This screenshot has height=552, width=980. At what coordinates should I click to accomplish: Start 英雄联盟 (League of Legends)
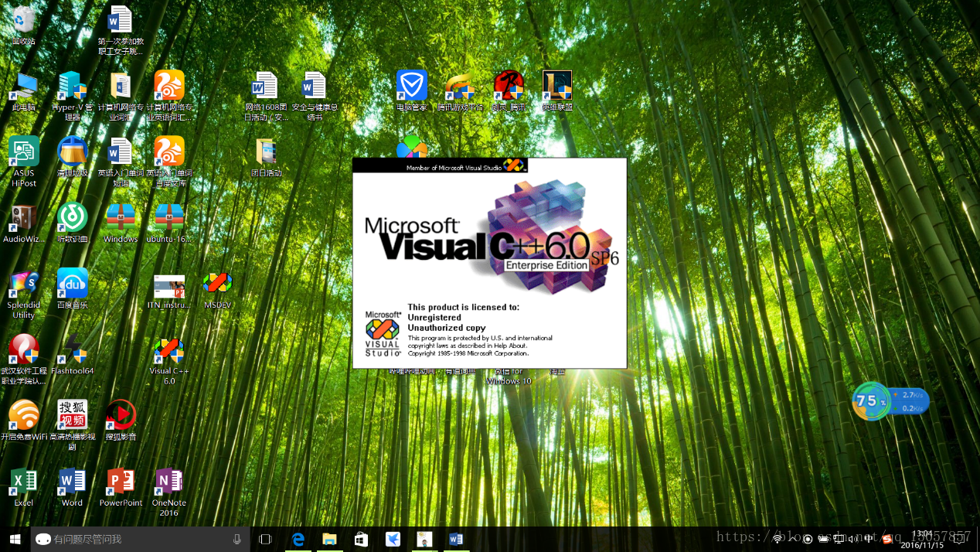point(557,85)
